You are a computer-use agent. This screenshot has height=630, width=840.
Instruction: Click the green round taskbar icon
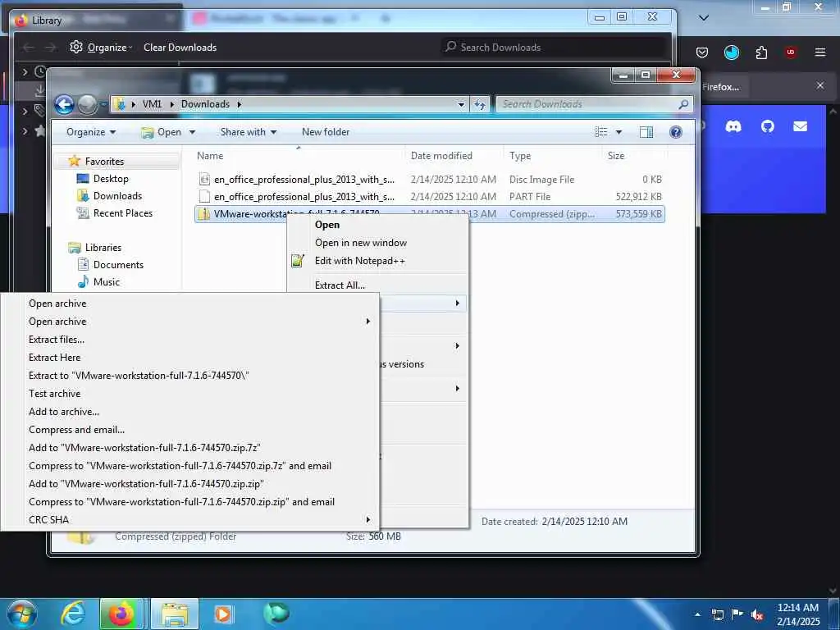coord(276,613)
